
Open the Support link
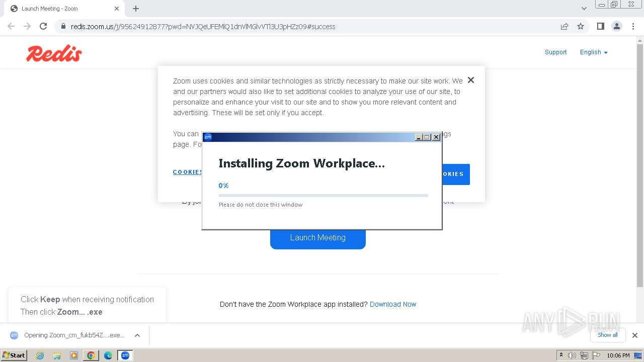click(x=555, y=52)
